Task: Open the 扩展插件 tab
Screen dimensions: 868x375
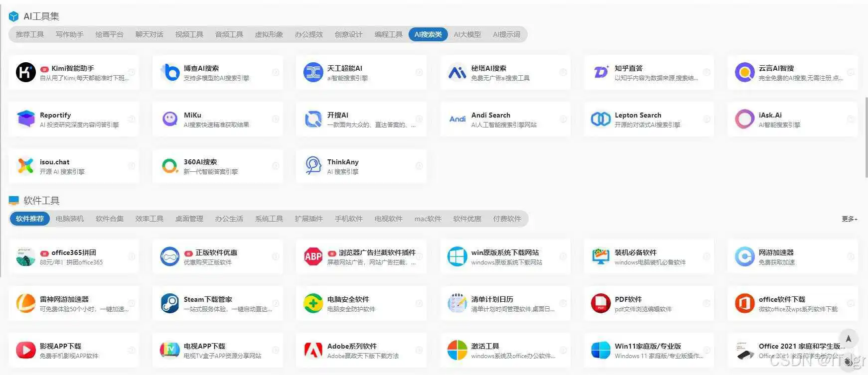Action: coord(309,219)
